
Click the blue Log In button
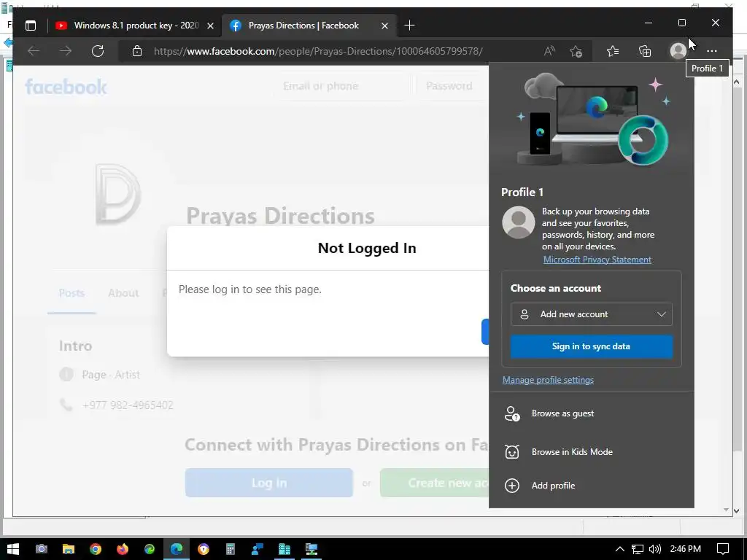pos(269,483)
